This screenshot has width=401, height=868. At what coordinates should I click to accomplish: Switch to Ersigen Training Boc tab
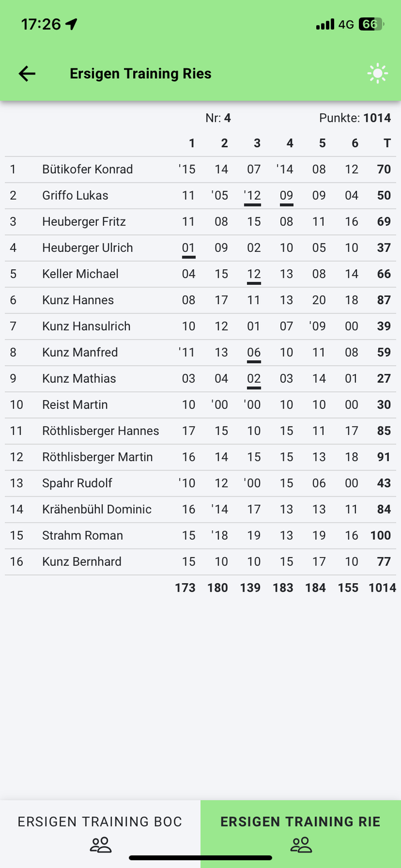100,834
